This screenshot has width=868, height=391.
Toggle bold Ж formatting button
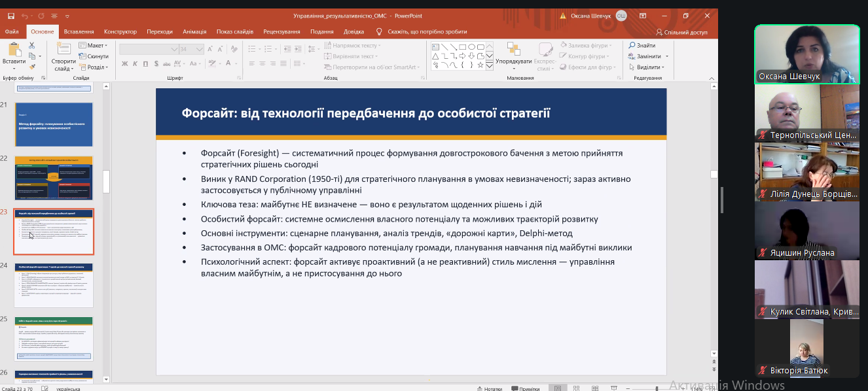[124, 64]
